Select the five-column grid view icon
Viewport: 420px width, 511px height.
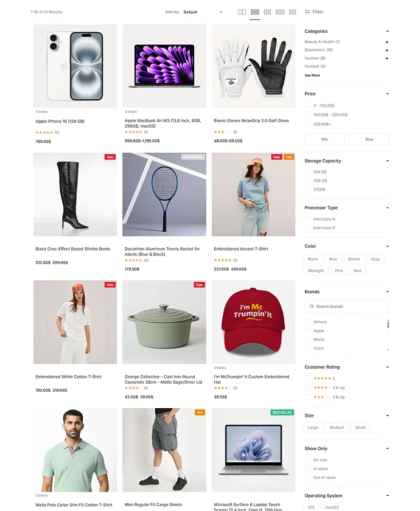[280, 12]
